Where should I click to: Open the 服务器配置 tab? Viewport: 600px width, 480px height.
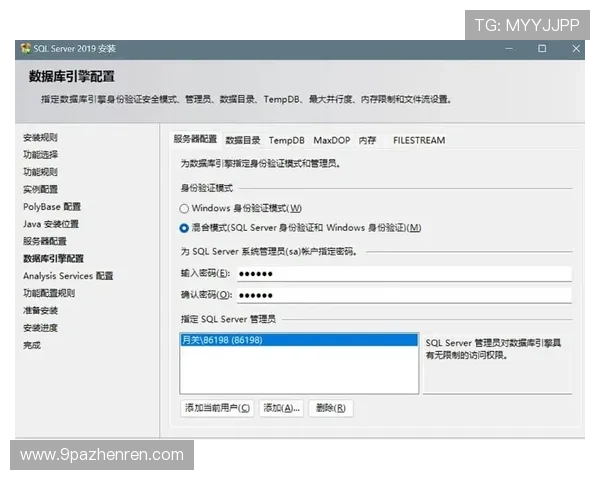[195, 139]
